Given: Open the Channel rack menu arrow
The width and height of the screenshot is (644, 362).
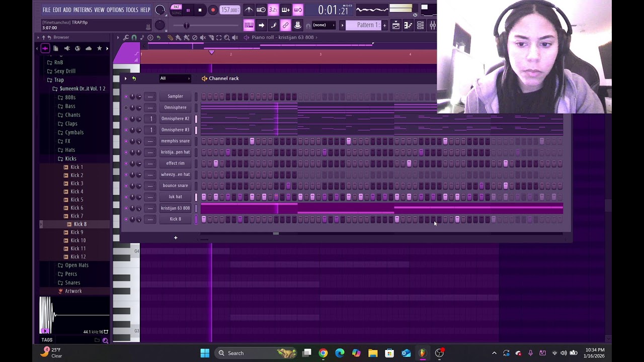Looking at the screenshot, I should 126,78.
